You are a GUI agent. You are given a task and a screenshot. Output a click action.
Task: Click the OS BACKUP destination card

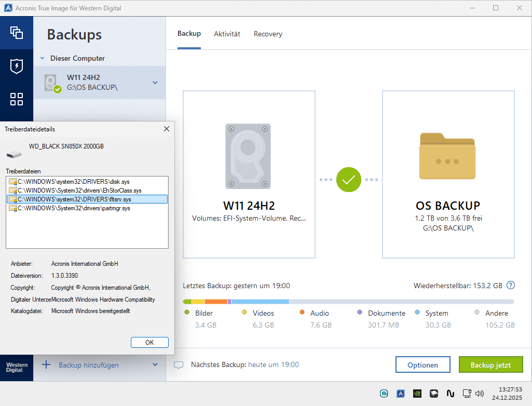(448, 174)
